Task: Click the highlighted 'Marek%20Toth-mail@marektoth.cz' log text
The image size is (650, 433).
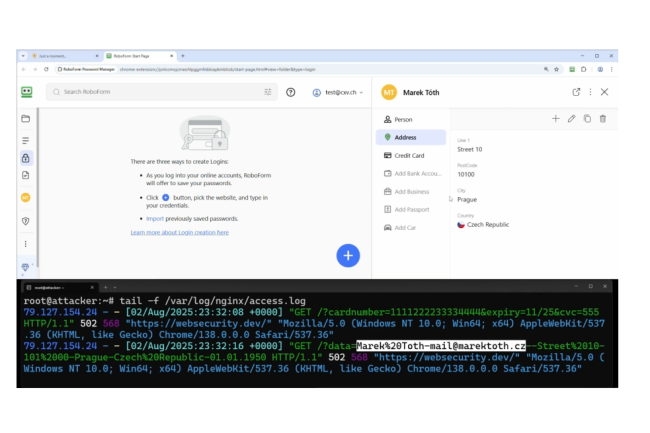Action: (x=441, y=346)
